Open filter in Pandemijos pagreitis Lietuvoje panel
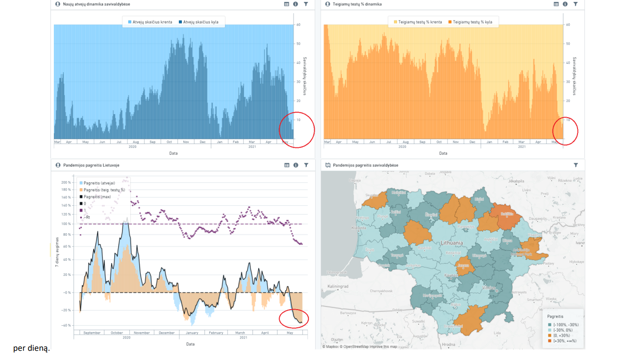The height and width of the screenshot is (364, 626). (306, 165)
